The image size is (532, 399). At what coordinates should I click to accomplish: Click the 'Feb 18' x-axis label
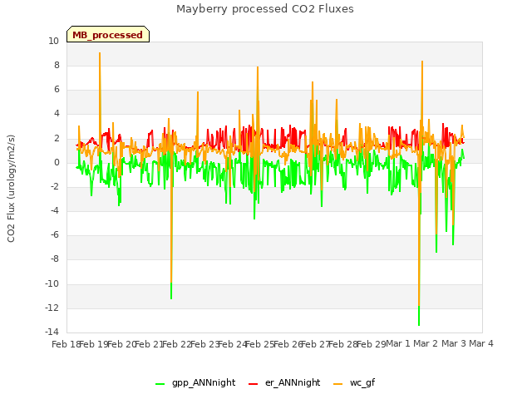coord(66,344)
